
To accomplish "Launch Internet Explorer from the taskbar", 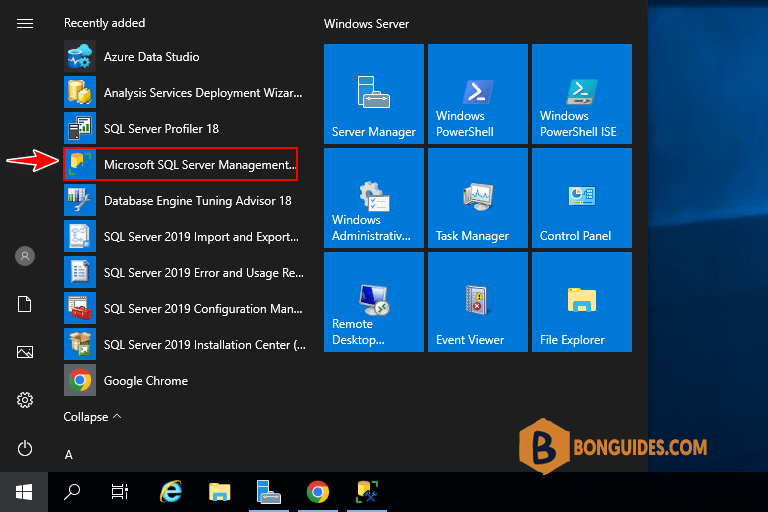I will coord(171,492).
